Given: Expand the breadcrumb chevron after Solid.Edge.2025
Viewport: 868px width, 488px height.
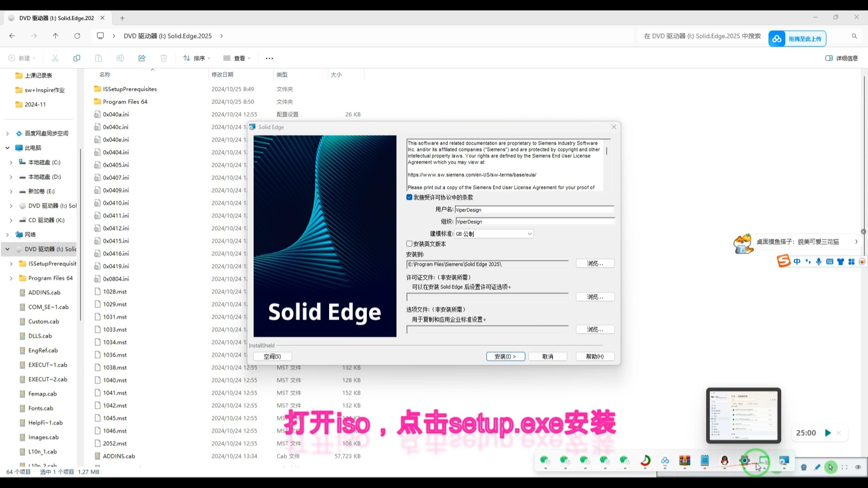Looking at the screenshot, I should coord(222,36).
